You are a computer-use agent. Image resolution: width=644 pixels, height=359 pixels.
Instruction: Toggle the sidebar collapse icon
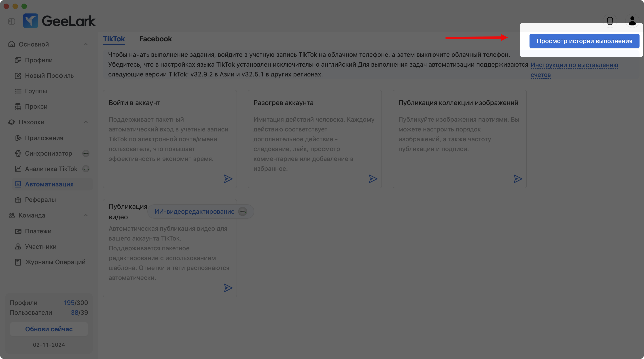11,21
